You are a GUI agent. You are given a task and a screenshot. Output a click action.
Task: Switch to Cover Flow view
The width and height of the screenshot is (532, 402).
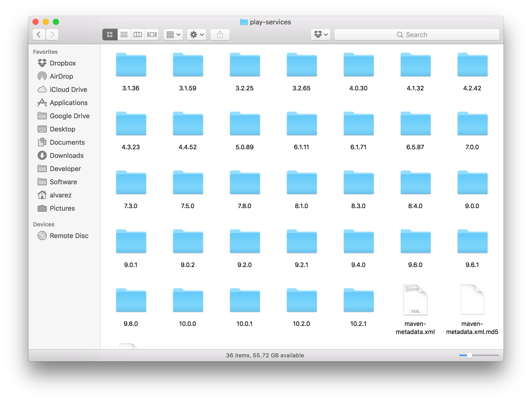pyautogui.click(x=152, y=35)
